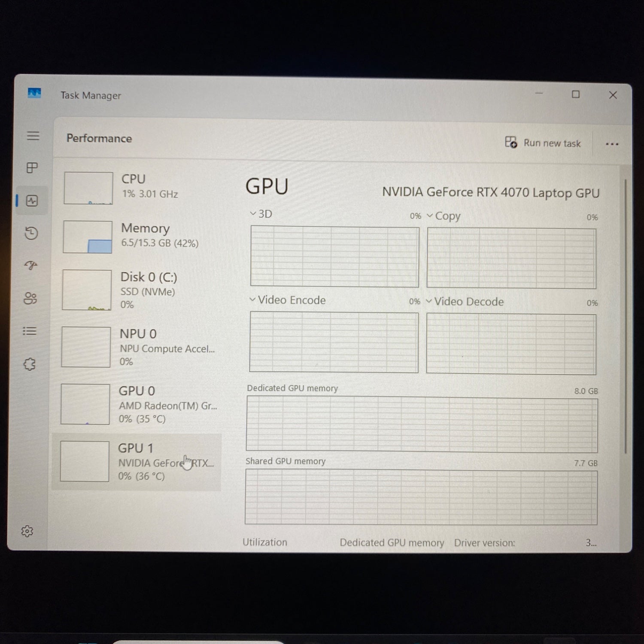
Task: Select the Performance page in sidebar
Action: (32, 201)
